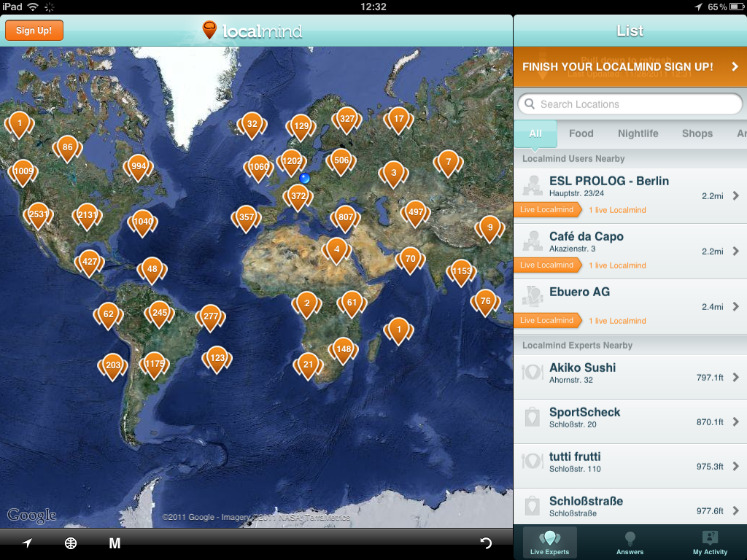Image resolution: width=747 pixels, height=560 pixels.
Task: Open the Finish Your Localmind Sign Up banner
Action: 630,66
